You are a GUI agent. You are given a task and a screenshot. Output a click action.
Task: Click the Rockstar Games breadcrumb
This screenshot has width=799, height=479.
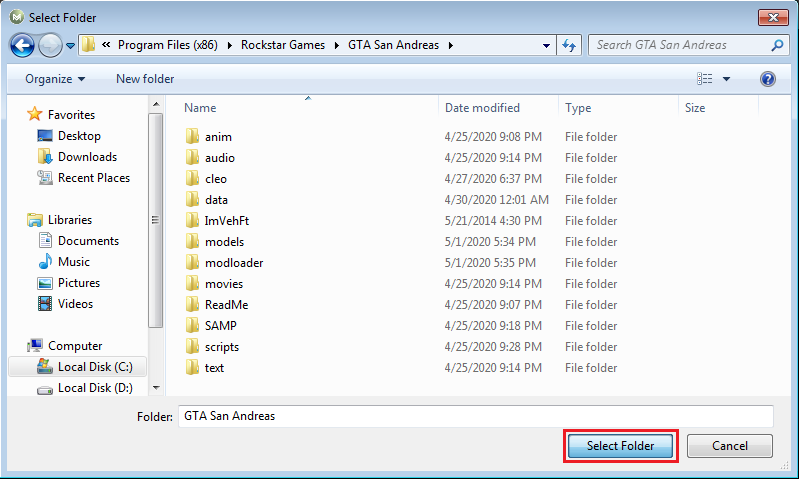(283, 45)
